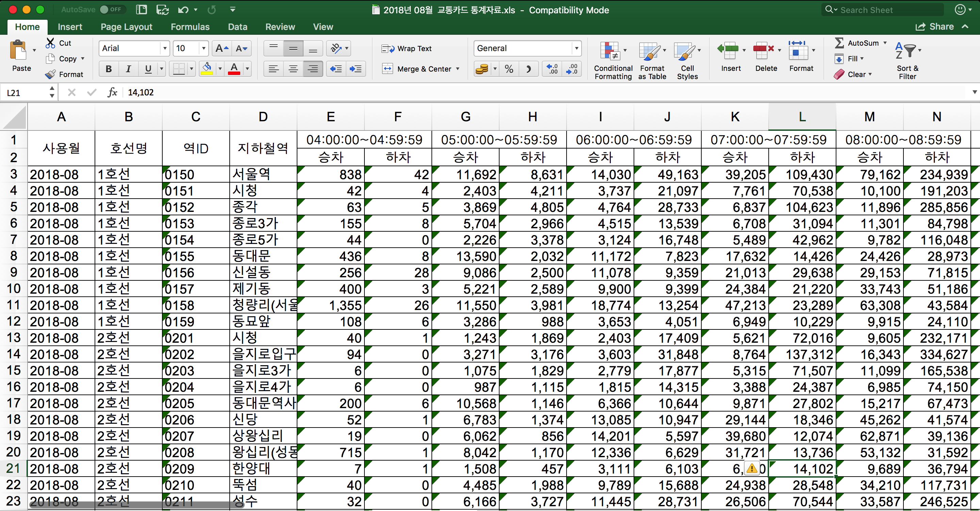Screen dimensions: 980x511
Task: Expand the General number format dropdown
Action: [576, 48]
